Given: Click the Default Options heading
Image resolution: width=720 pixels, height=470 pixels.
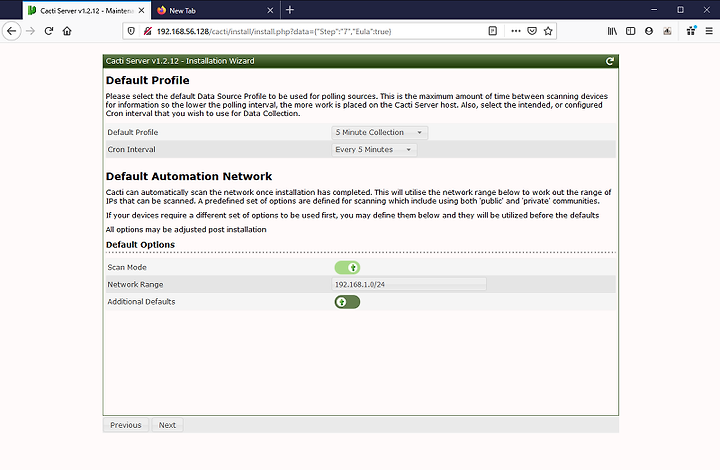Looking at the screenshot, I should (140, 245).
